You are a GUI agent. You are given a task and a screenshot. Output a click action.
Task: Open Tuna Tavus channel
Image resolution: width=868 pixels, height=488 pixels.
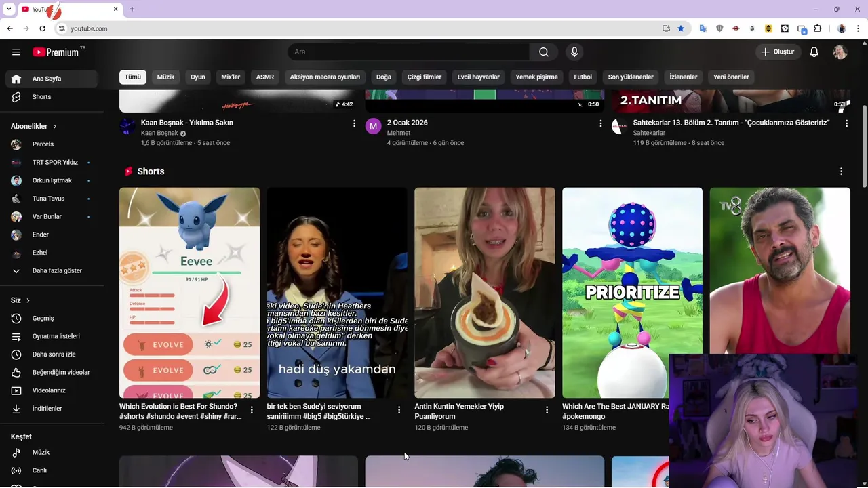52,199
